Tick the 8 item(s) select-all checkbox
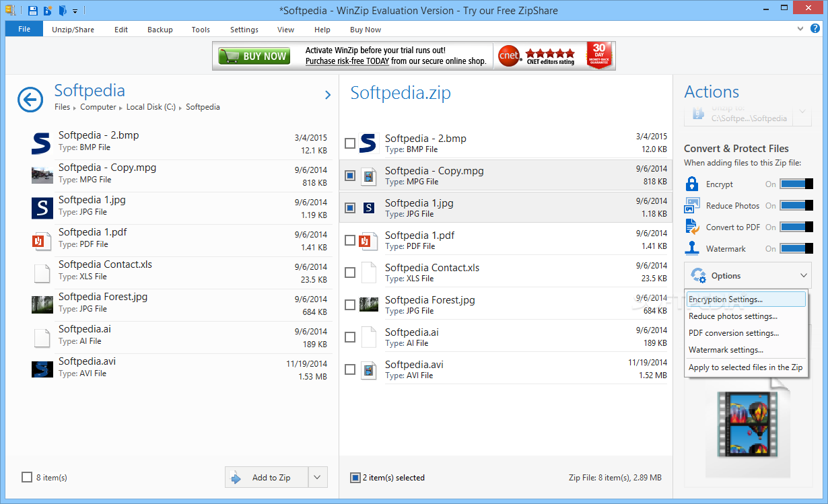Viewport: 828px width, 504px height. click(27, 477)
